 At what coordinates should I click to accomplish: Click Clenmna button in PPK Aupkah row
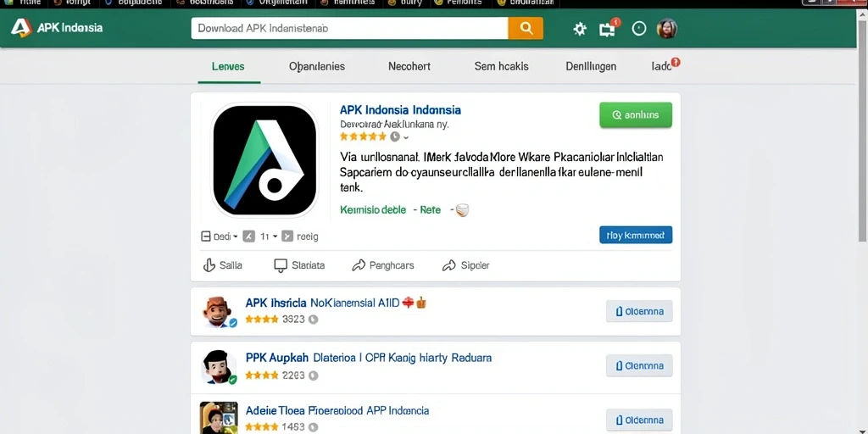point(639,366)
